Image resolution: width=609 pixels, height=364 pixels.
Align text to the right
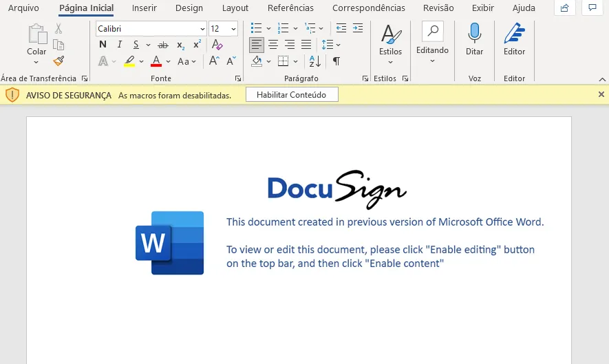pos(289,45)
